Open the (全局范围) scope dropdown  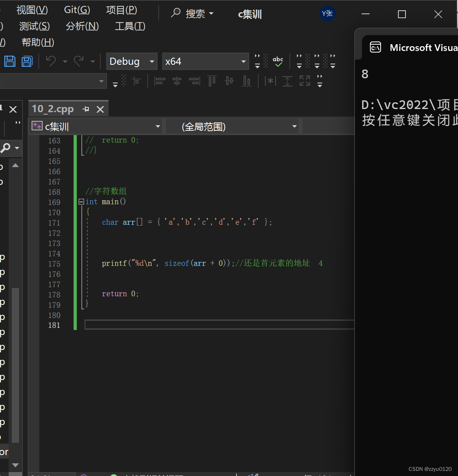(232, 126)
